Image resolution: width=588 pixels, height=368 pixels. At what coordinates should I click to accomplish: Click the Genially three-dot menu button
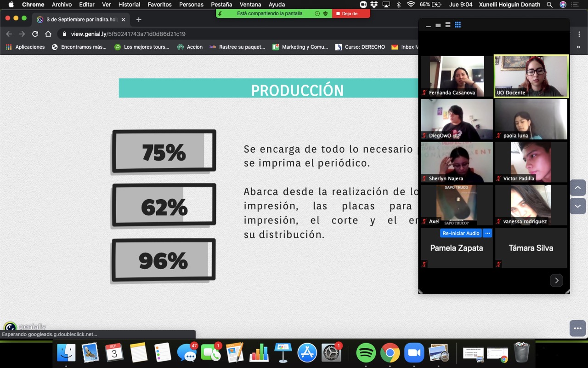[x=577, y=328]
